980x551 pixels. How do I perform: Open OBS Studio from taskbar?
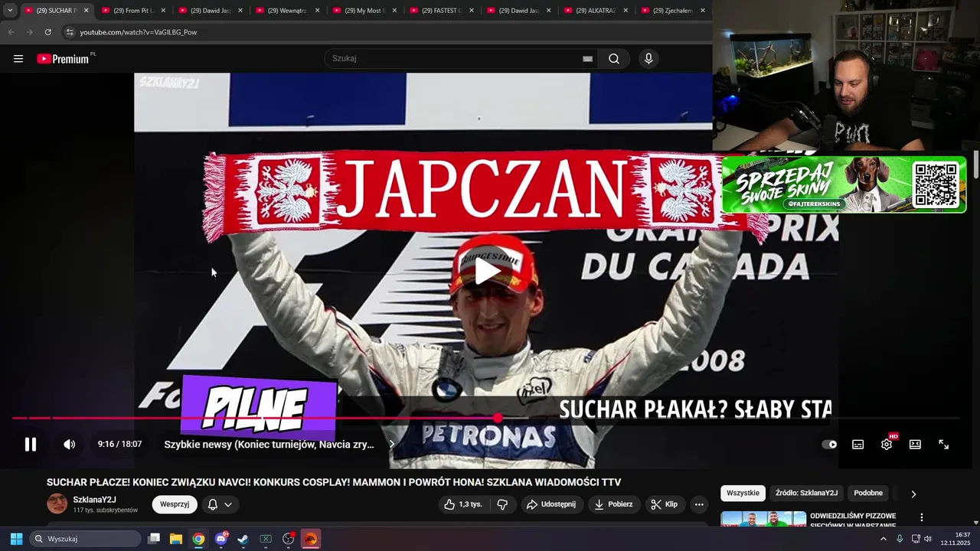click(x=289, y=539)
